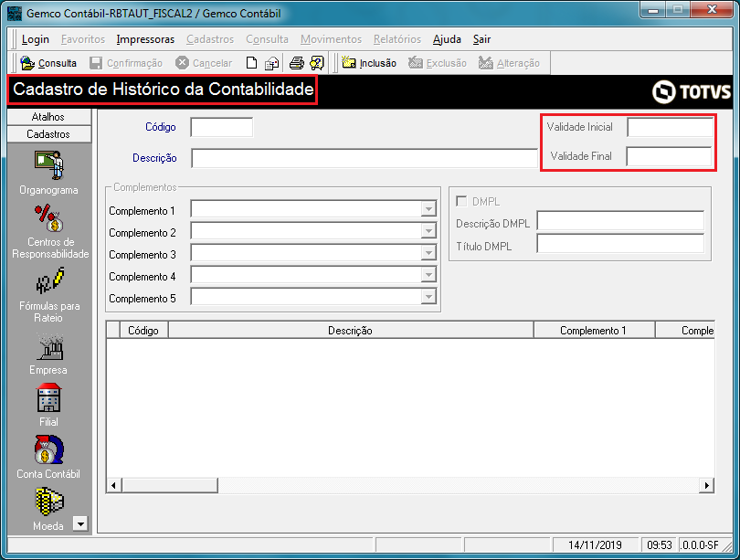740x560 pixels.
Task: Click the blank new document icon
Action: pos(251,63)
